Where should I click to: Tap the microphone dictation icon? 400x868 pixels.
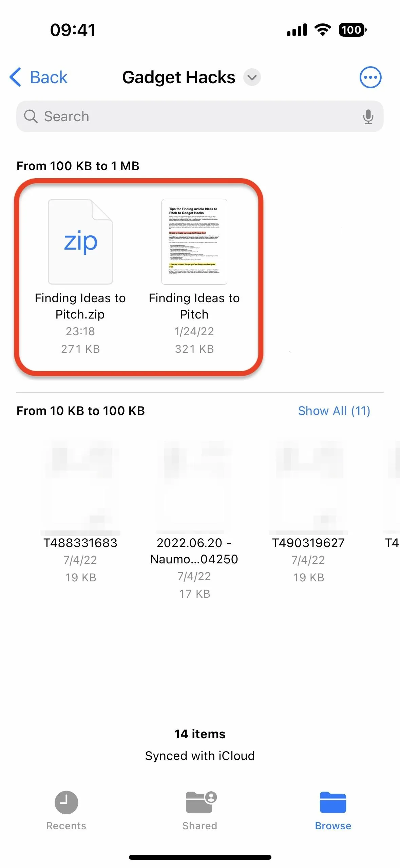[368, 116]
